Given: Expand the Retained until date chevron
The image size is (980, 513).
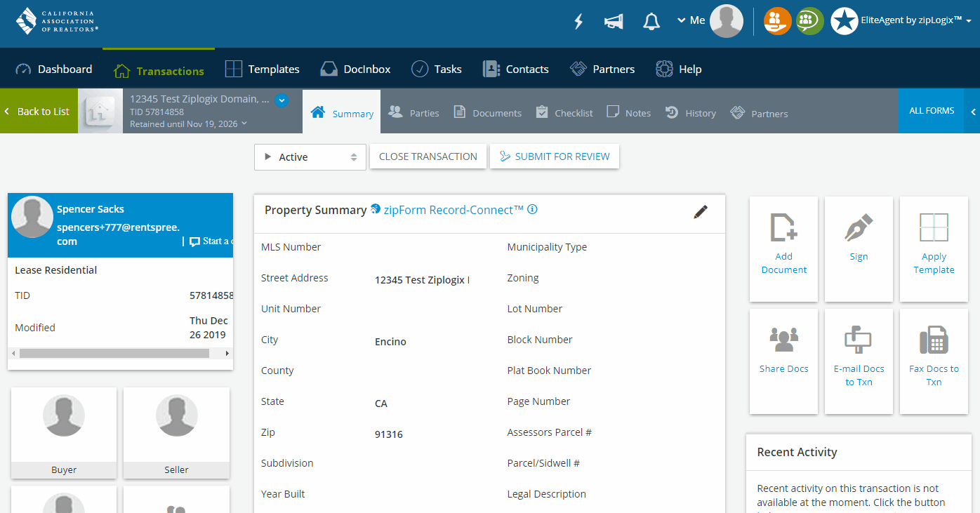Looking at the screenshot, I should 244,124.
